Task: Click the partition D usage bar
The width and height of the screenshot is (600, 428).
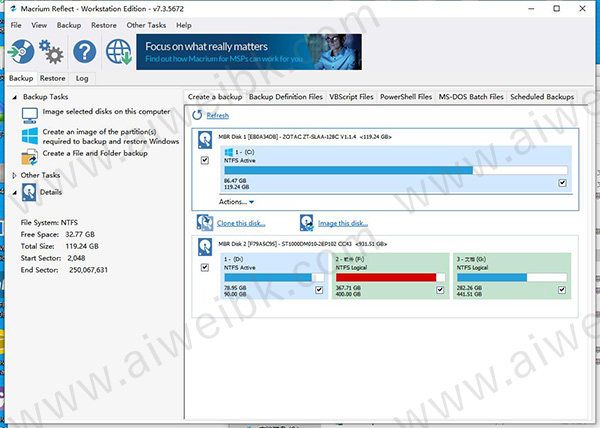Action: coord(274,277)
